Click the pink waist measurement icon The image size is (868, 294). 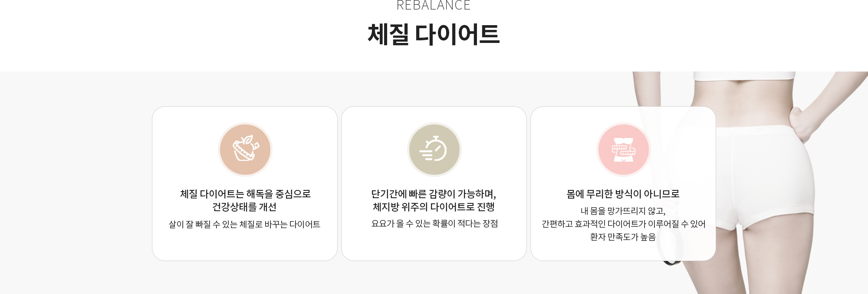(x=623, y=150)
